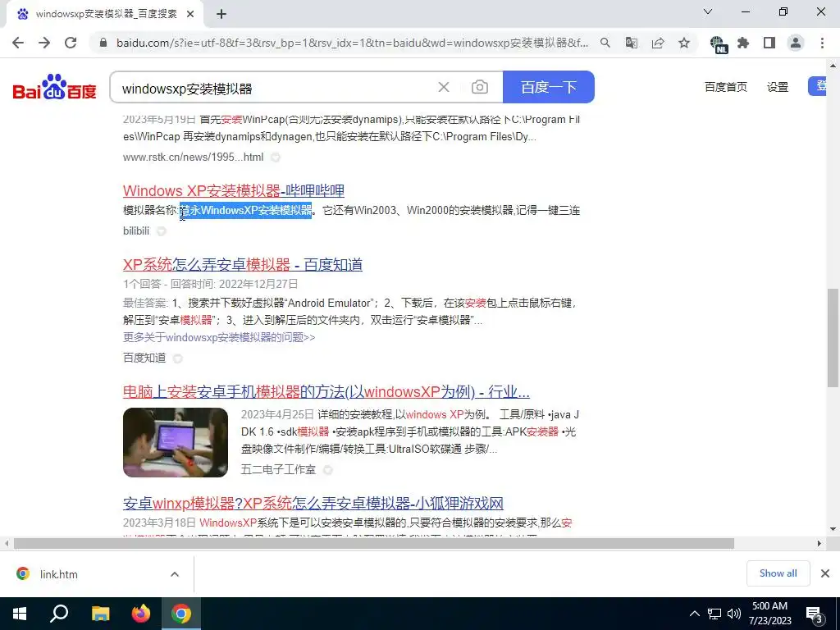Translate this page via the translate icon
Viewport: 840px width, 630px height.
point(632,43)
